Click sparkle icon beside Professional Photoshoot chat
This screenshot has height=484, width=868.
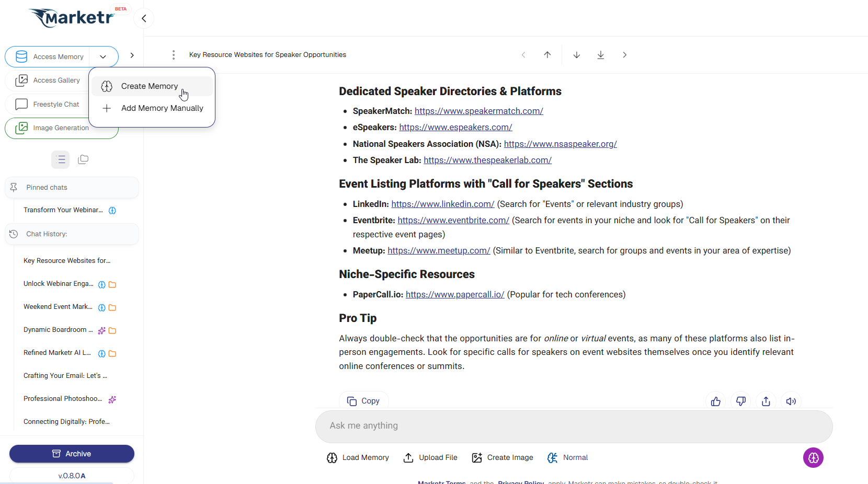tap(112, 400)
